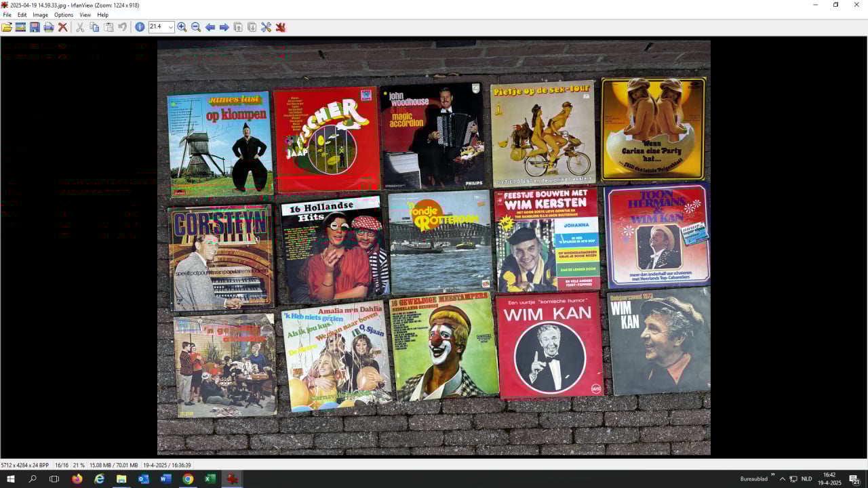Open Task View on the taskbar
The width and height of the screenshot is (868, 488).
[54, 479]
